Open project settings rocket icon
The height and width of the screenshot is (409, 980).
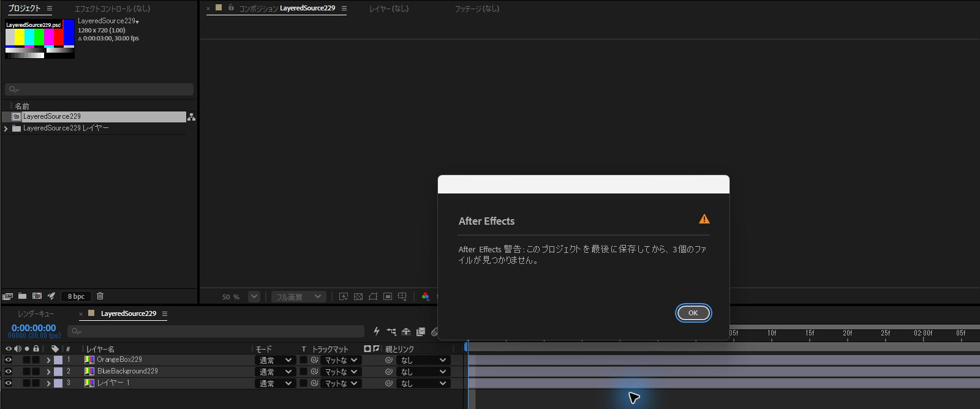pyautogui.click(x=51, y=296)
